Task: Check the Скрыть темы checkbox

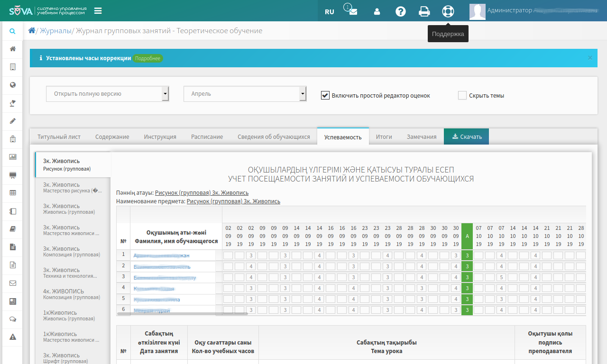Action: click(x=462, y=95)
